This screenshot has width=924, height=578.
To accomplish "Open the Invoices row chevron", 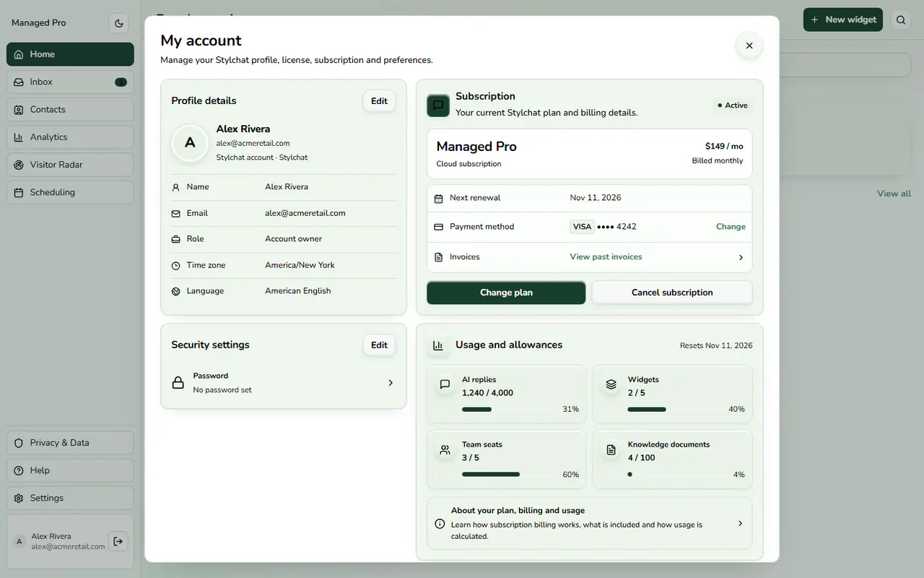I will pos(741,257).
